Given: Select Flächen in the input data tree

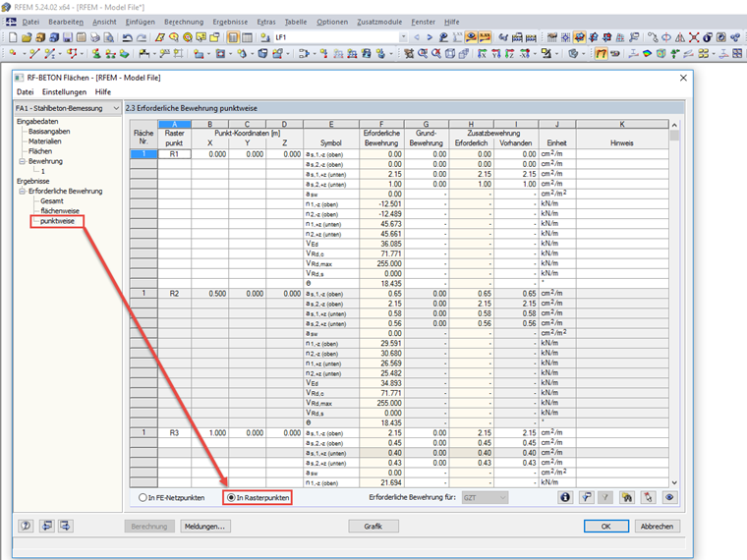Looking at the screenshot, I should pos(40,151).
